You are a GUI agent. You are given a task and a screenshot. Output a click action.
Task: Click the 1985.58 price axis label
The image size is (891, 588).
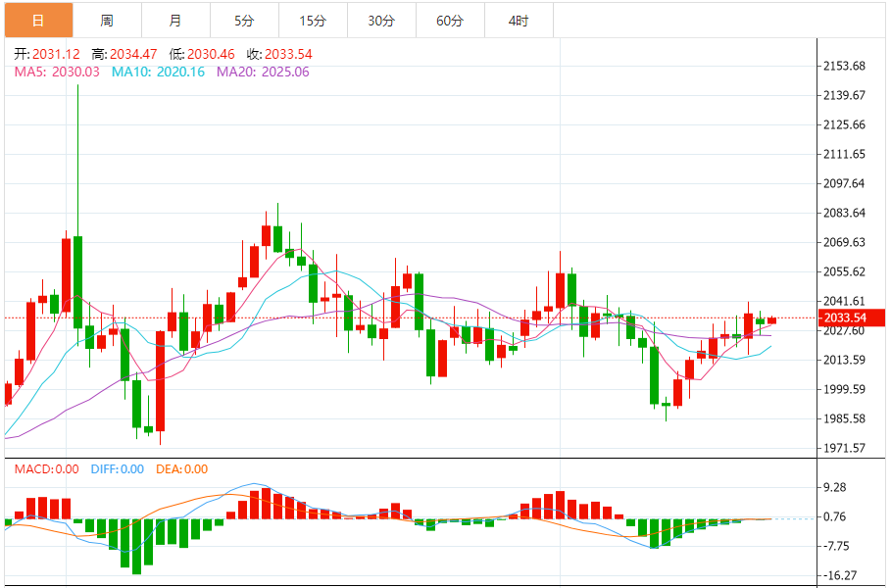844,418
